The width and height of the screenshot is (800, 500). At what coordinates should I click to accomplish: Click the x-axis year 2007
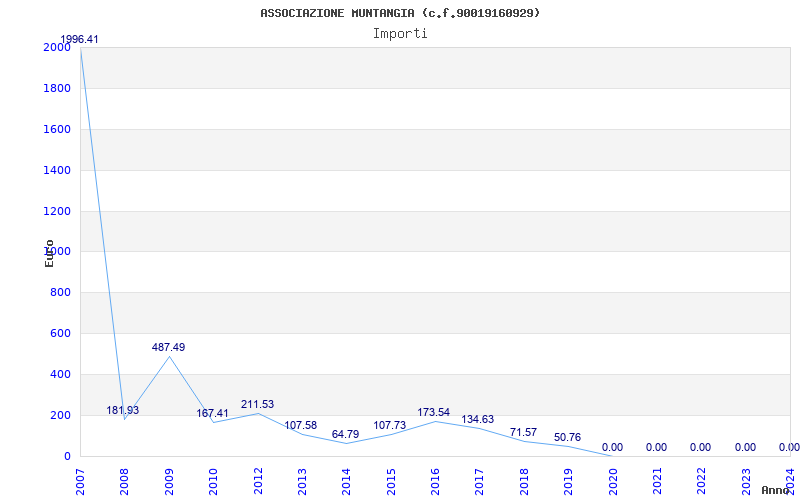(80, 481)
